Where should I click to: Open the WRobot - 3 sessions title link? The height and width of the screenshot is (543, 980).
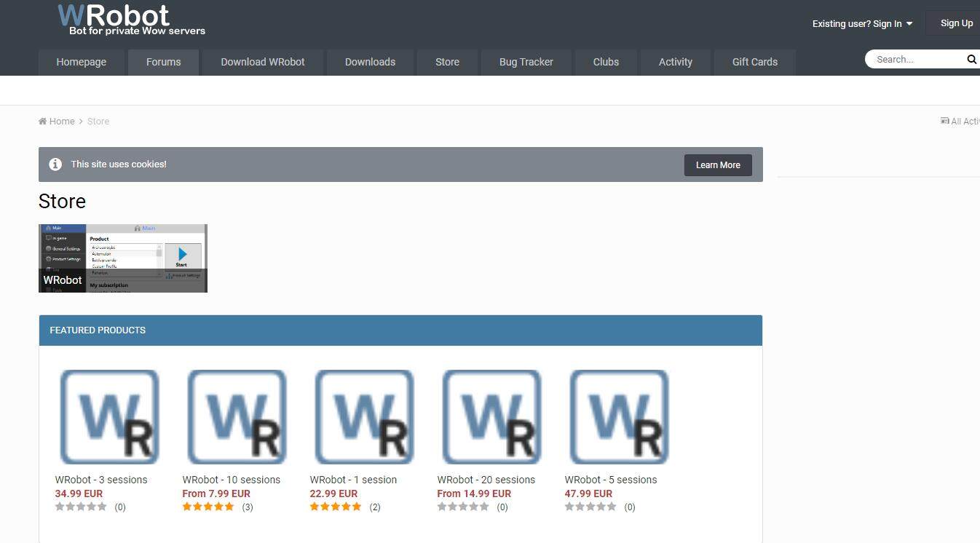coord(101,480)
